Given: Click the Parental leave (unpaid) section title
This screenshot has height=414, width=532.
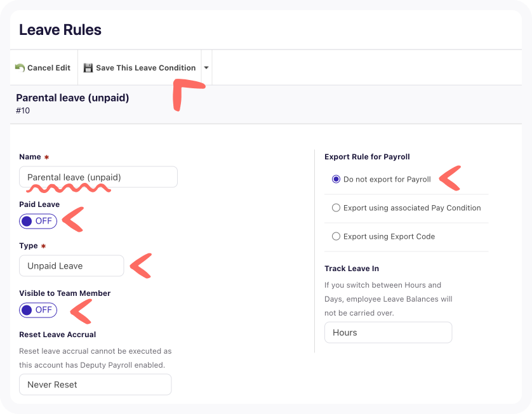Looking at the screenshot, I should click(x=72, y=98).
